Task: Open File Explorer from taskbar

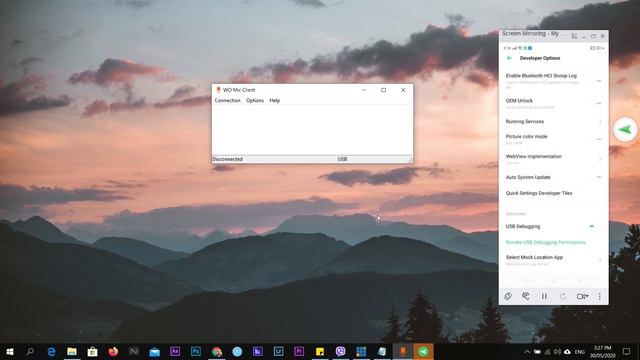Action: pos(72,351)
